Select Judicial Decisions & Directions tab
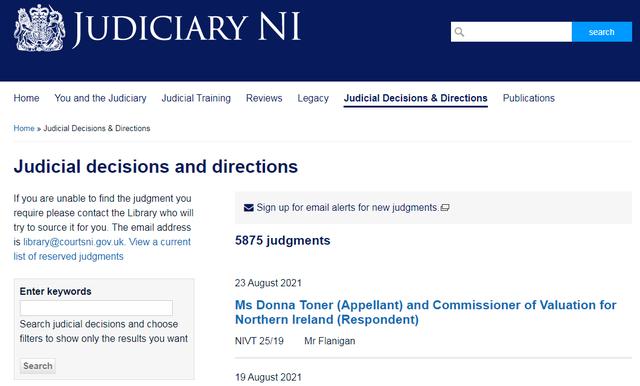Viewport: 640px width, 386px height. (x=416, y=98)
